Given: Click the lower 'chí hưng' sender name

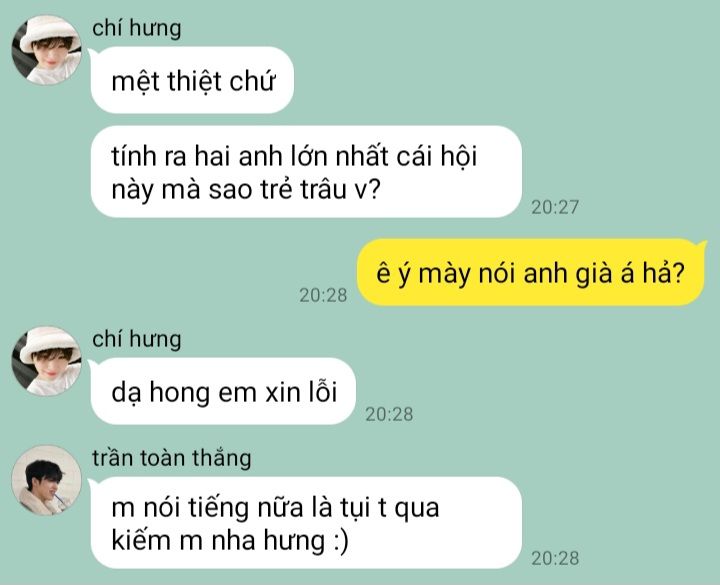Looking at the screenshot, I should [136, 340].
